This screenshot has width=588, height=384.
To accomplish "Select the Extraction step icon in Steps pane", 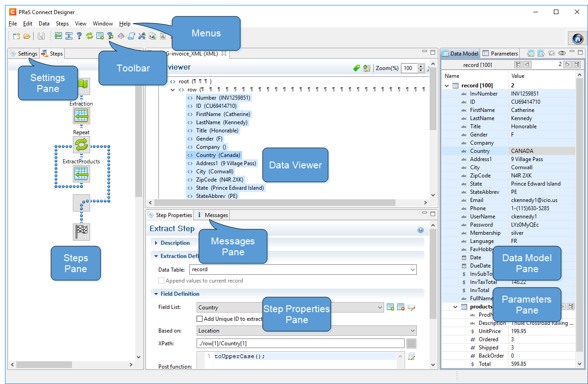I will point(81,116).
